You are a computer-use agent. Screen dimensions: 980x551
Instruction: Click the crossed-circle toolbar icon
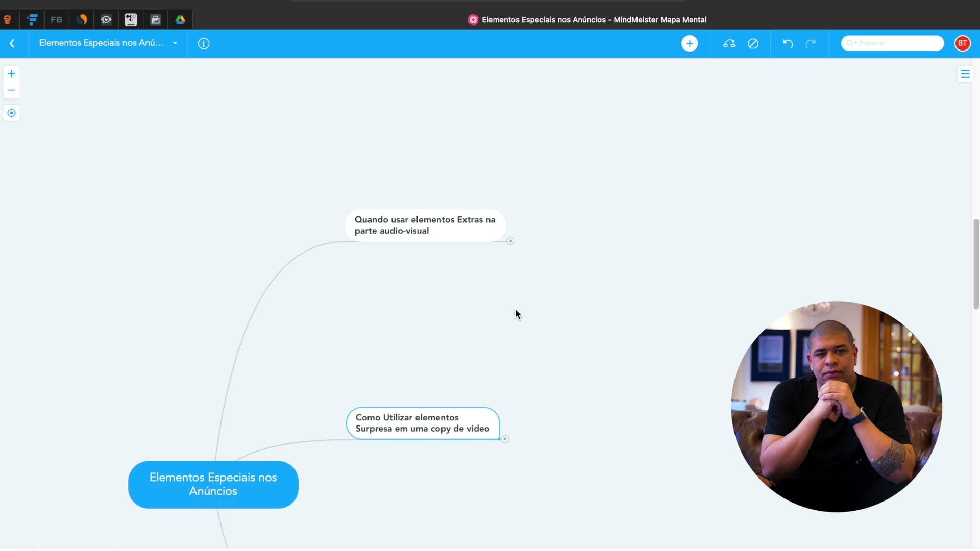click(753, 43)
